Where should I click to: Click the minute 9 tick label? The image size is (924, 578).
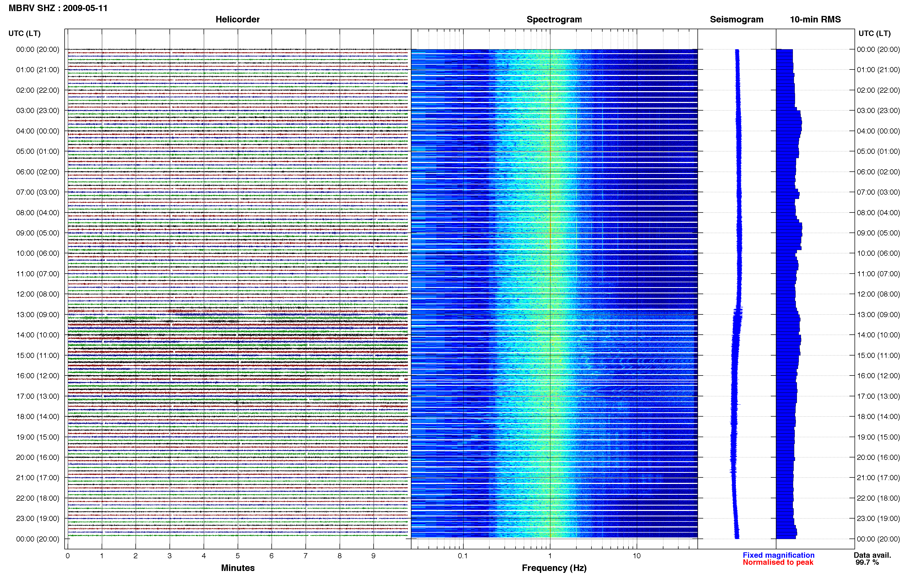(x=373, y=556)
